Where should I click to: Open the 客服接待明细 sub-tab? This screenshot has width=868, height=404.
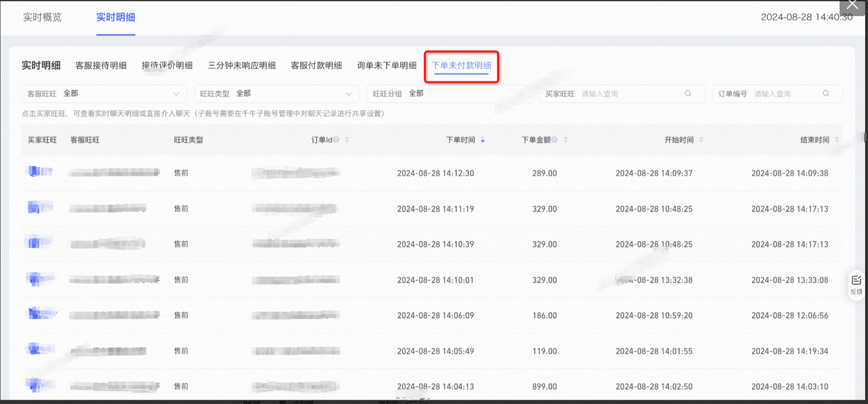point(101,65)
